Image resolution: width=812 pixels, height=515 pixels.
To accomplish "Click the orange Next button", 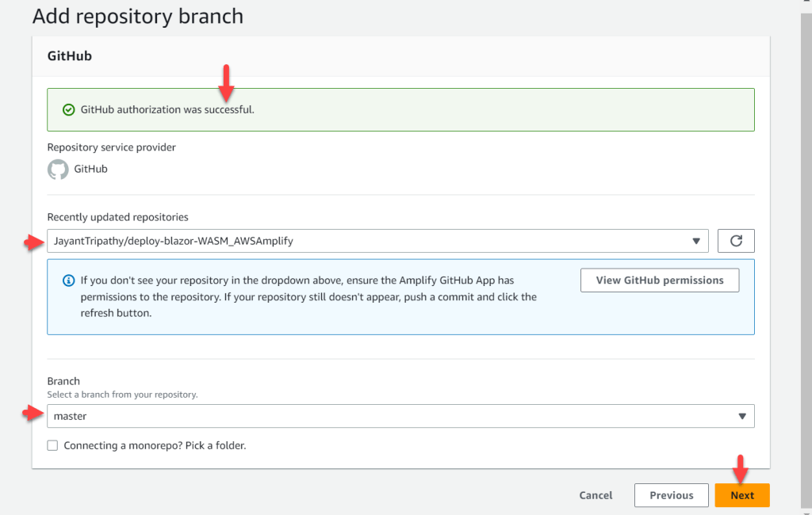I will (742, 495).
